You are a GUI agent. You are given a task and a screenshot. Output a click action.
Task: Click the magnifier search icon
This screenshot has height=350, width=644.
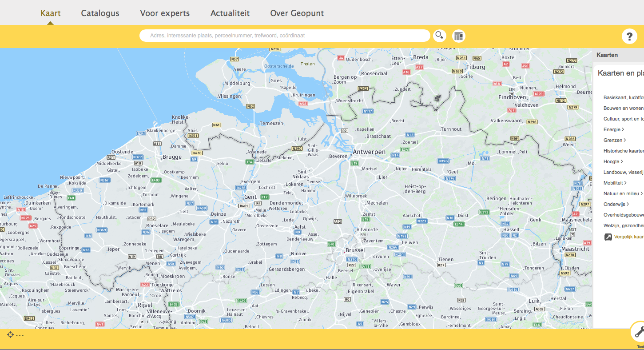click(x=439, y=36)
